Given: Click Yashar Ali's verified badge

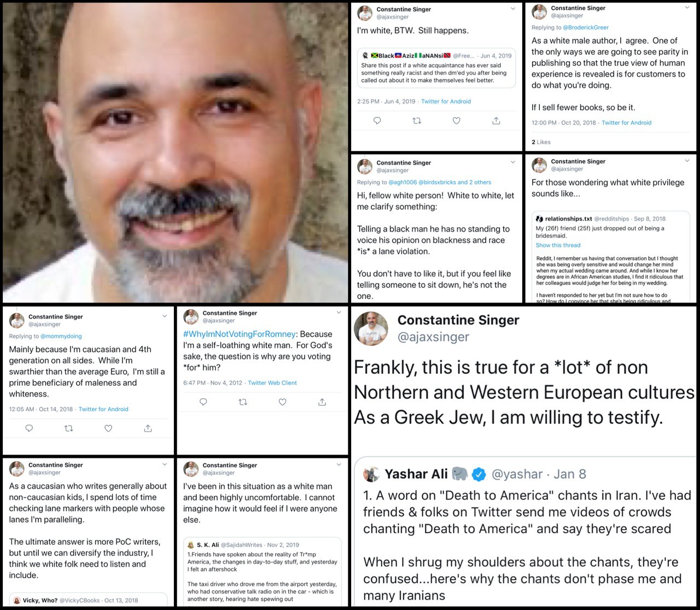Looking at the screenshot, I should (479, 474).
